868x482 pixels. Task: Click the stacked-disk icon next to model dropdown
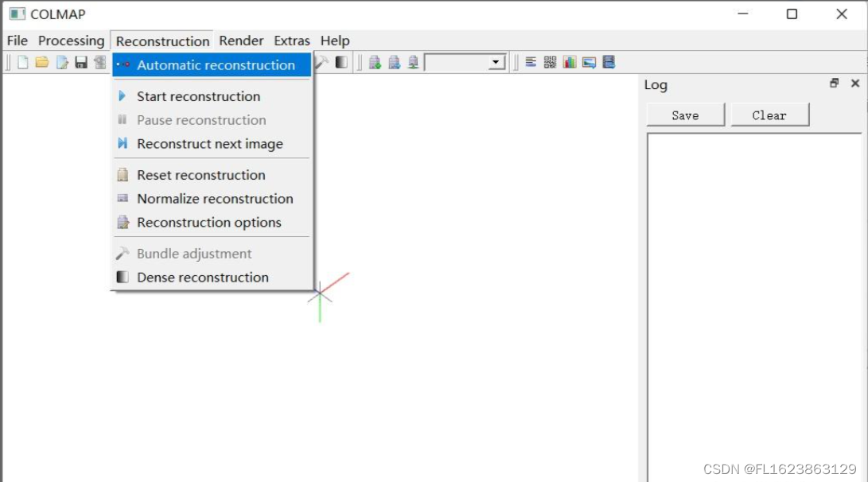point(414,62)
